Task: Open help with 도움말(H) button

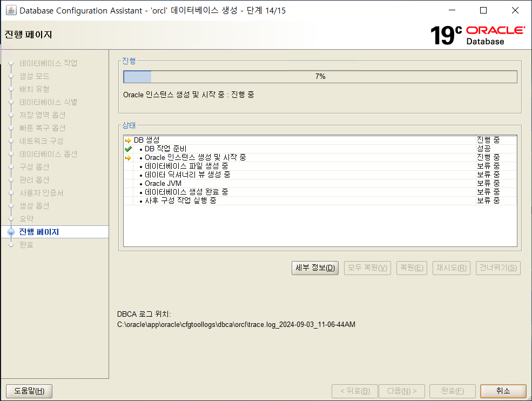Action: [x=29, y=391]
